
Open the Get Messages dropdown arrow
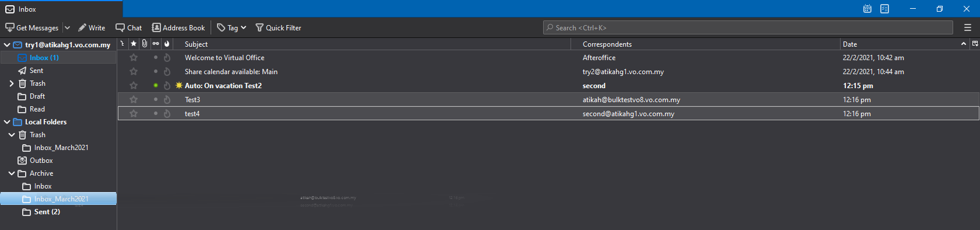[67, 27]
